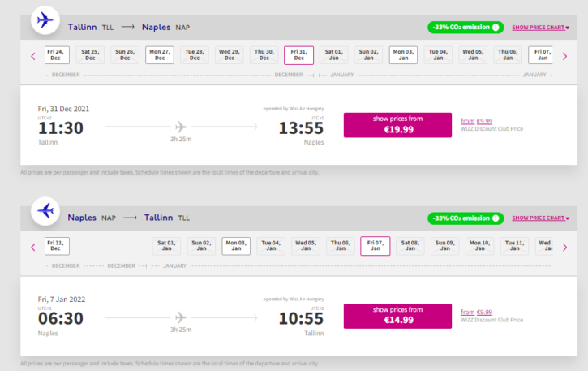Click info icon on outbound CO2 emission badge
588x371 pixels.
tap(496, 28)
